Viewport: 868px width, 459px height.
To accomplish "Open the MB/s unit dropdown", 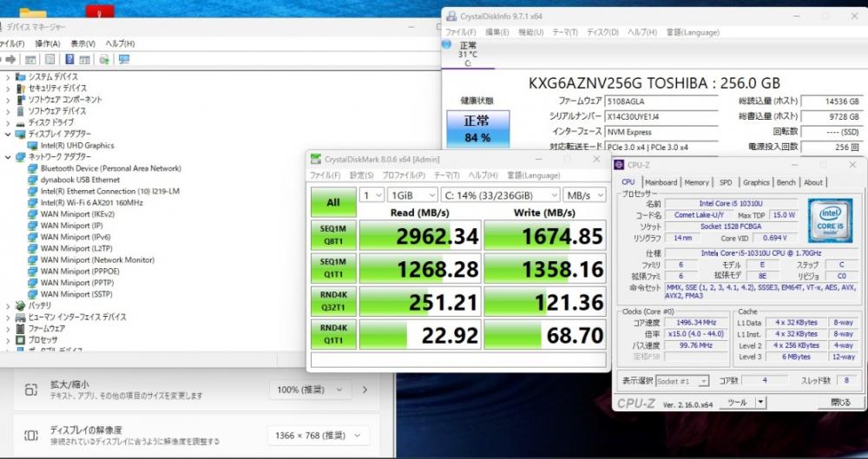I will (584, 195).
